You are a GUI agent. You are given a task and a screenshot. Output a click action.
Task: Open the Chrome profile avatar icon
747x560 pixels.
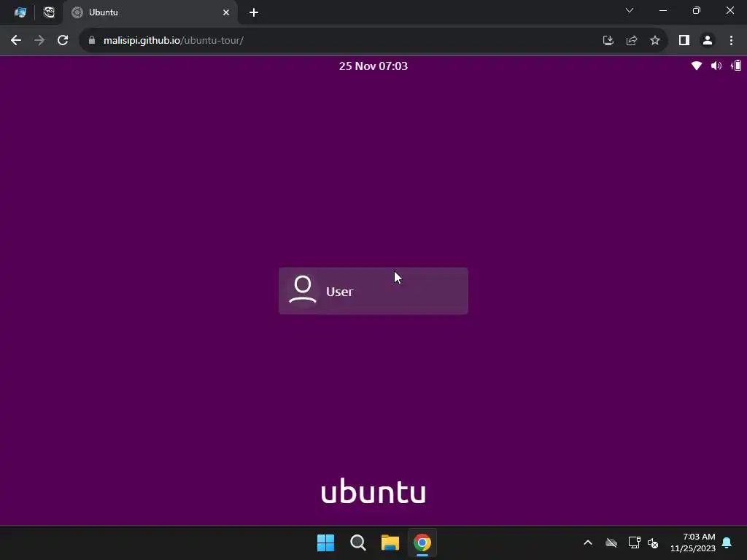coord(708,41)
